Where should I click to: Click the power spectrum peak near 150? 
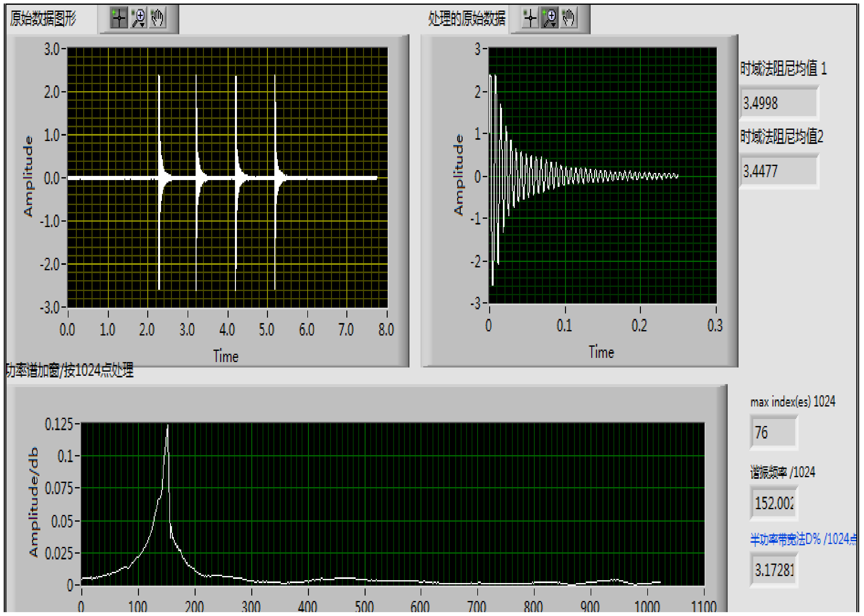(x=167, y=428)
